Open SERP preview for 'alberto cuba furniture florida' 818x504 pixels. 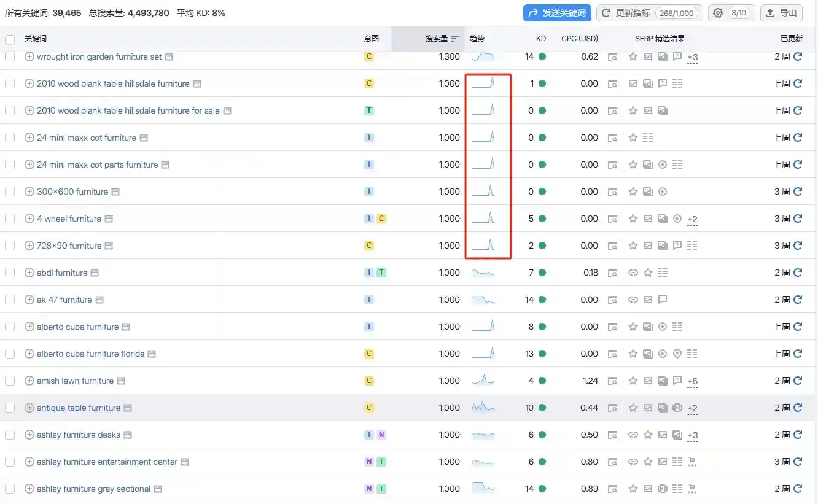coord(612,354)
